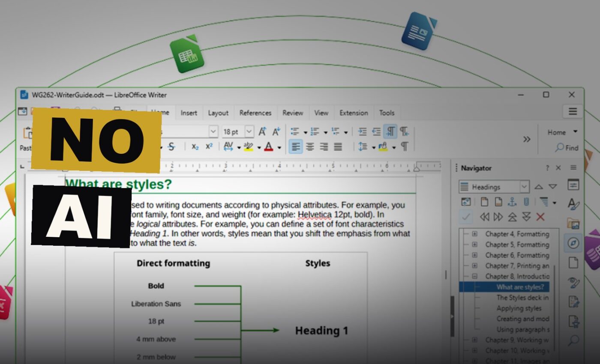Screen dimensions: 600x364
Task: Open the Tools tab
Action: 387,113
